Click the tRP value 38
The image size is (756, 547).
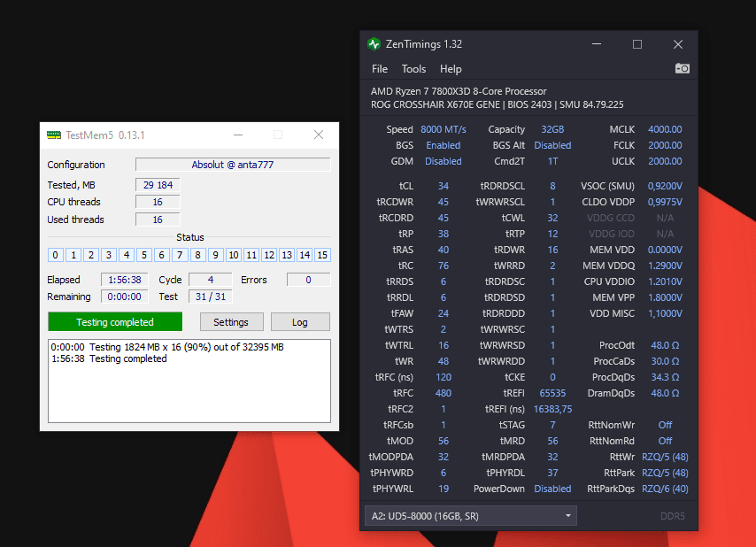click(444, 234)
